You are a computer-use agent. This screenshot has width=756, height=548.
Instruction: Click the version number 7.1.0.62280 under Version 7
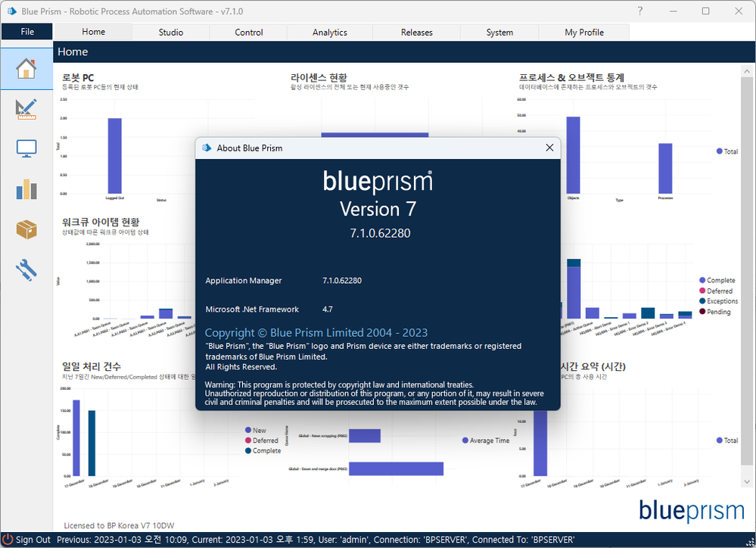click(381, 233)
